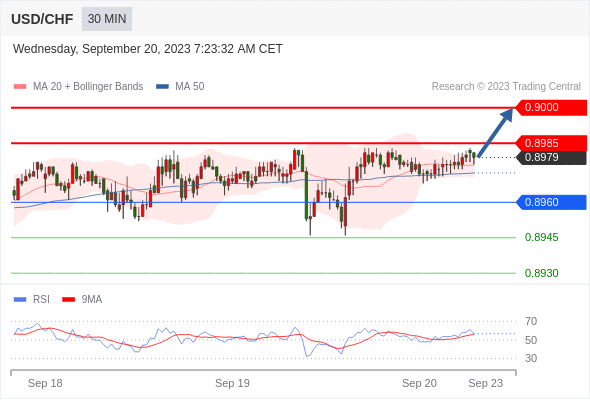Viewport: 590px width, 400px height.
Task: Click the blue upward forecast arrow
Action: click(495, 132)
